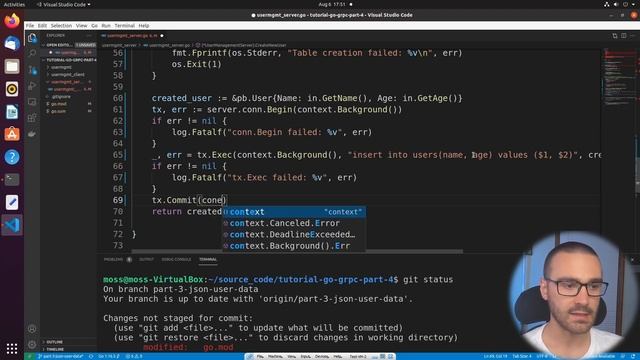Choose context.DeadlineExceeded suggestion
This screenshot has height=360, width=640.
pyautogui.click(x=294, y=235)
